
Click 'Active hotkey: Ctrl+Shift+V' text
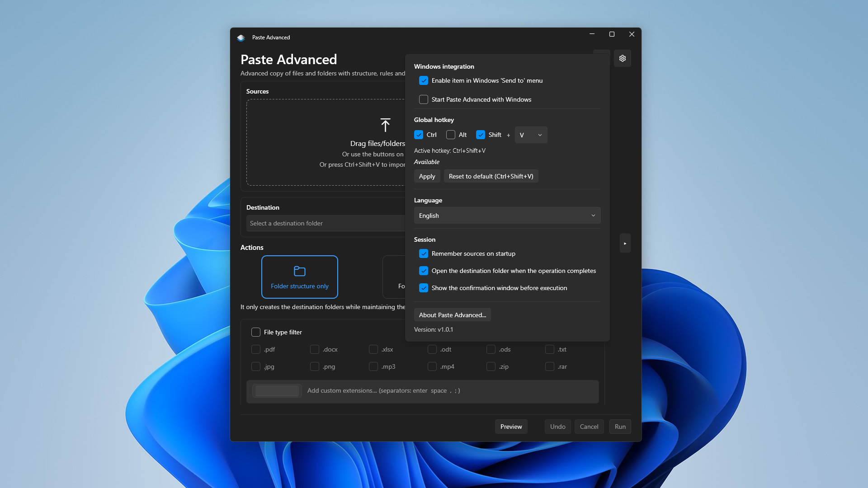click(450, 150)
